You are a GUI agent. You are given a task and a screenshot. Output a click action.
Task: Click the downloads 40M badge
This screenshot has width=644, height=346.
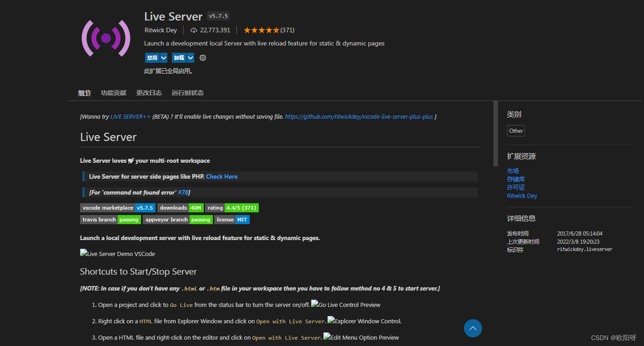click(x=180, y=208)
